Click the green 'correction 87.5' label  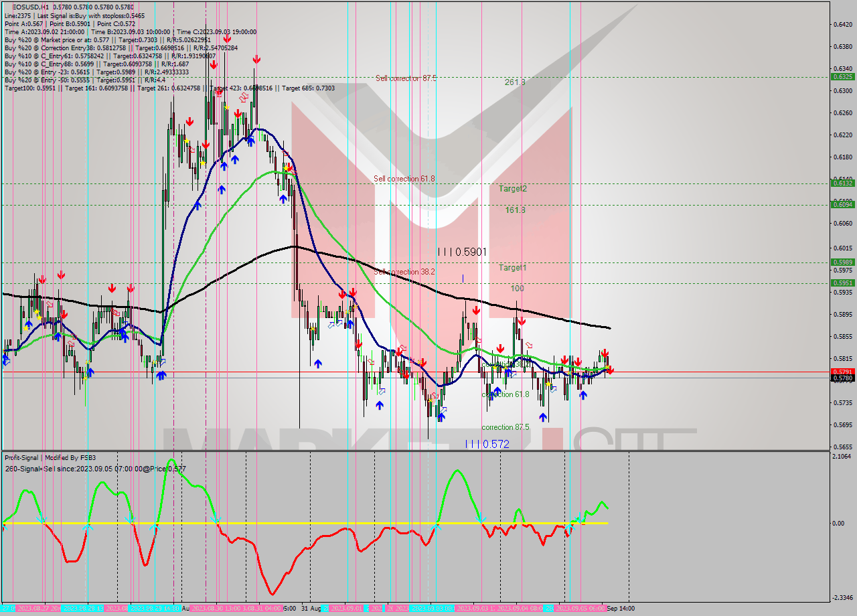(505, 427)
